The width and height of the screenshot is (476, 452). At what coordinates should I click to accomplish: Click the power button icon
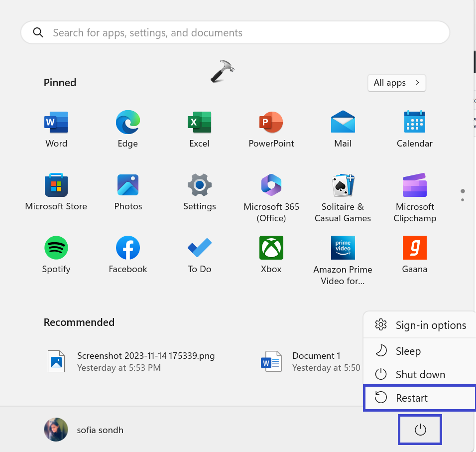[x=420, y=430]
